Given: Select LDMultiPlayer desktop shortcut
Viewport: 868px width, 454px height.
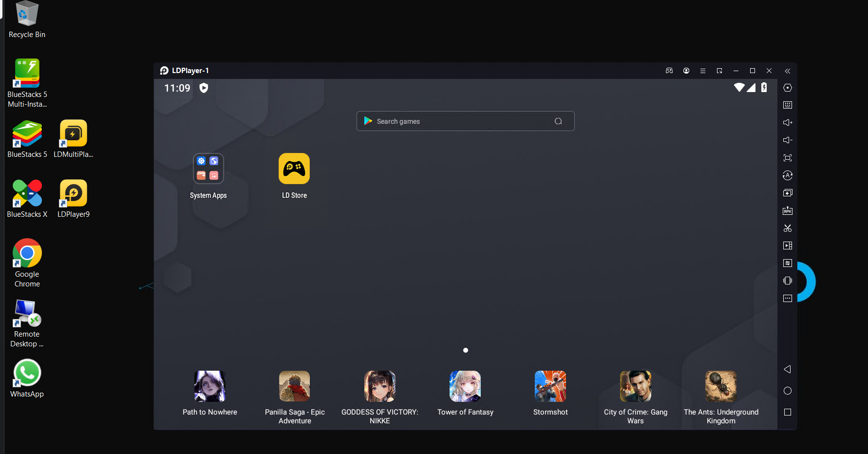Looking at the screenshot, I should click(x=74, y=139).
